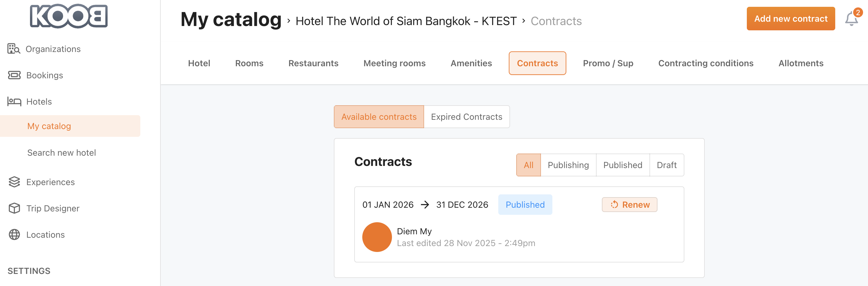Open the Rooms tab
Viewport: 868px width, 286px height.
[249, 63]
